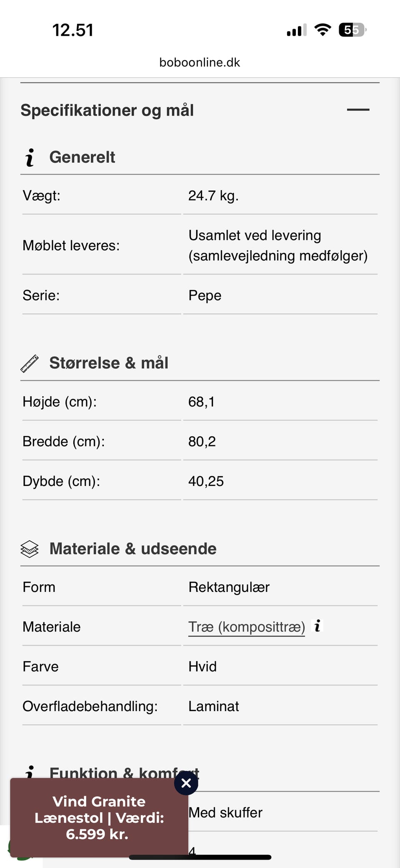The width and height of the screenshot is (400, 868).
Task: Tap the 12.51 clock in status bar
Action: (x=73, y=30)
